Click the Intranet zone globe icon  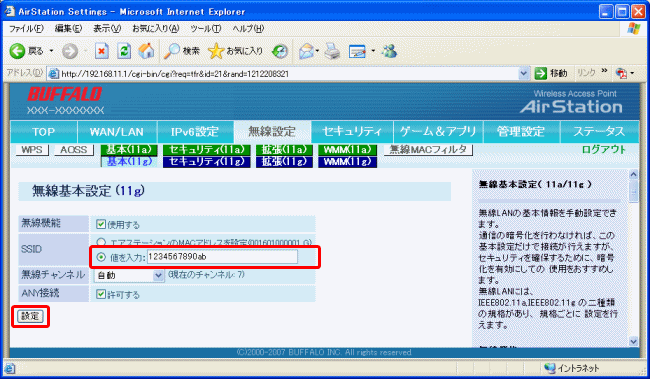[550, 368]
